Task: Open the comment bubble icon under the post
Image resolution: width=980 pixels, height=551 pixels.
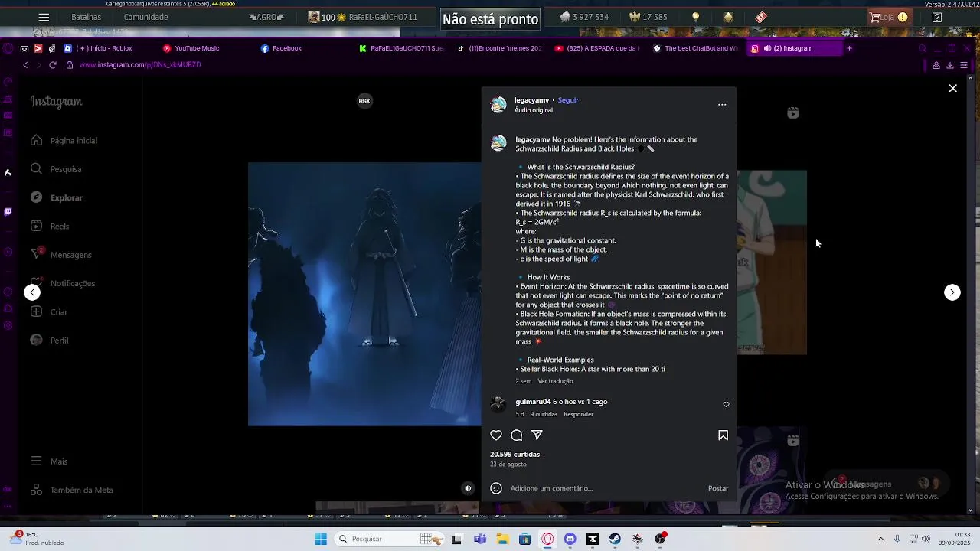Action: 517,435
